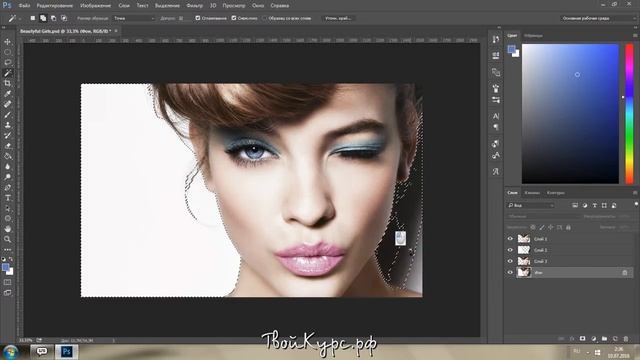Open Layers panel flyout menu
640x360 pixels.
635,193
